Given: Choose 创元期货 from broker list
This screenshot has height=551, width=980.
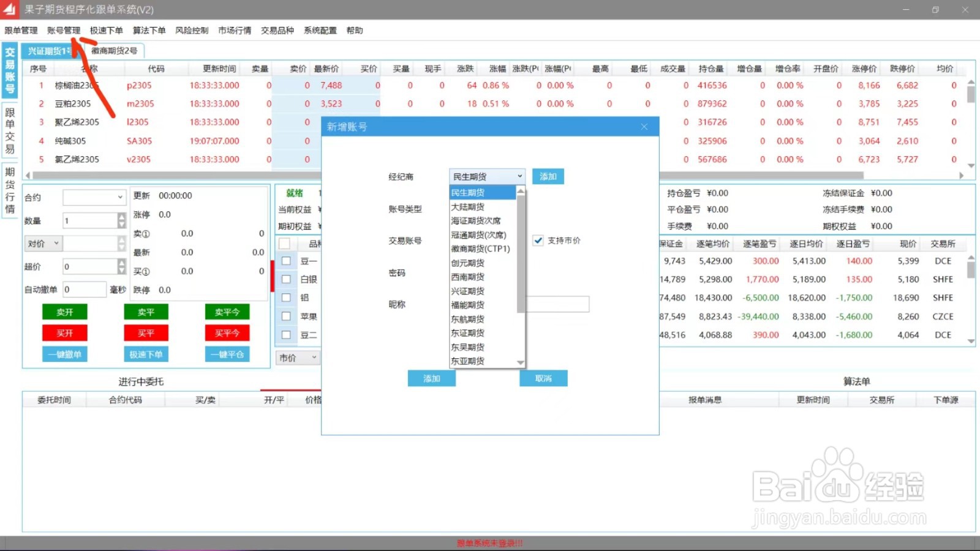Looking at the screenshot, I should pyautogui.click(x=483, y=263).
